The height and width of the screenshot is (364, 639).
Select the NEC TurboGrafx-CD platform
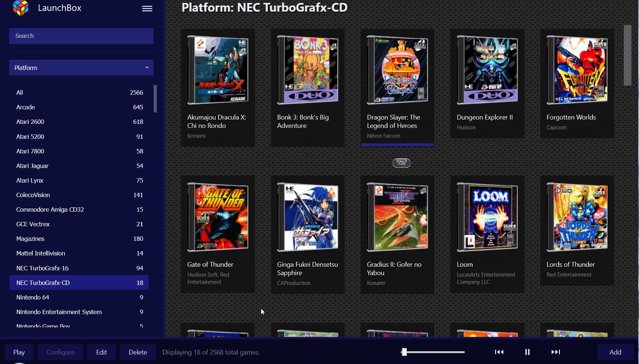point(79,283)
